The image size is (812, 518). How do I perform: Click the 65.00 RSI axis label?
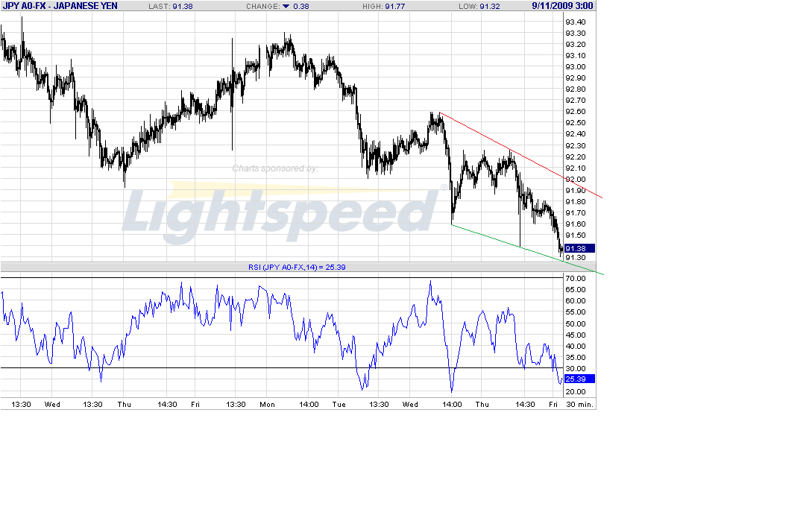pos(576,290)
